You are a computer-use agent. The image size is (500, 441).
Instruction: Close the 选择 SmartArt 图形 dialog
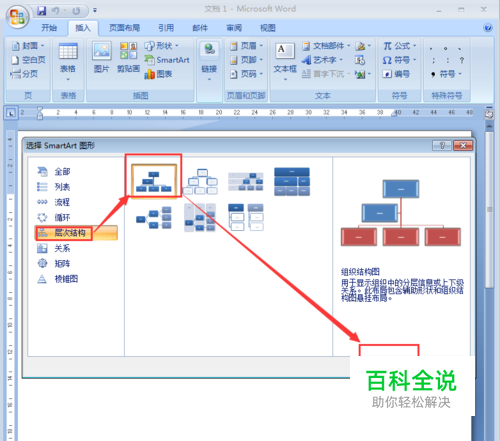(463, 146)
